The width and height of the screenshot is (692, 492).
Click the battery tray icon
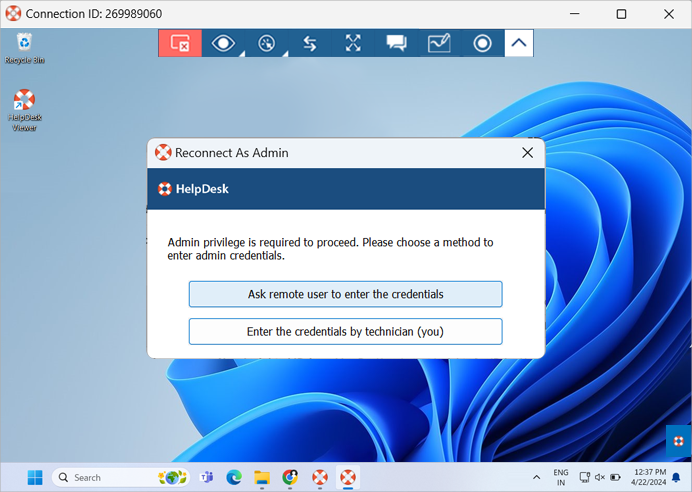(615, 477)
